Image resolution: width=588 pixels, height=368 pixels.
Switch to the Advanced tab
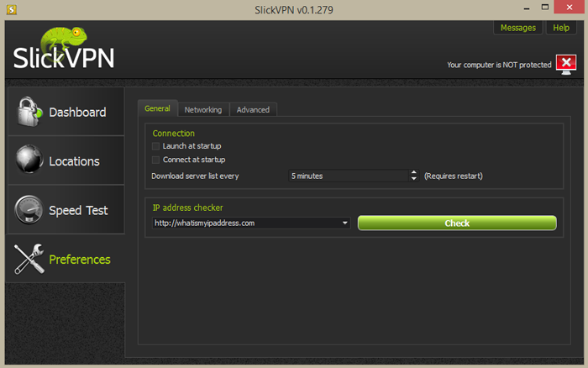pos(253,109)
